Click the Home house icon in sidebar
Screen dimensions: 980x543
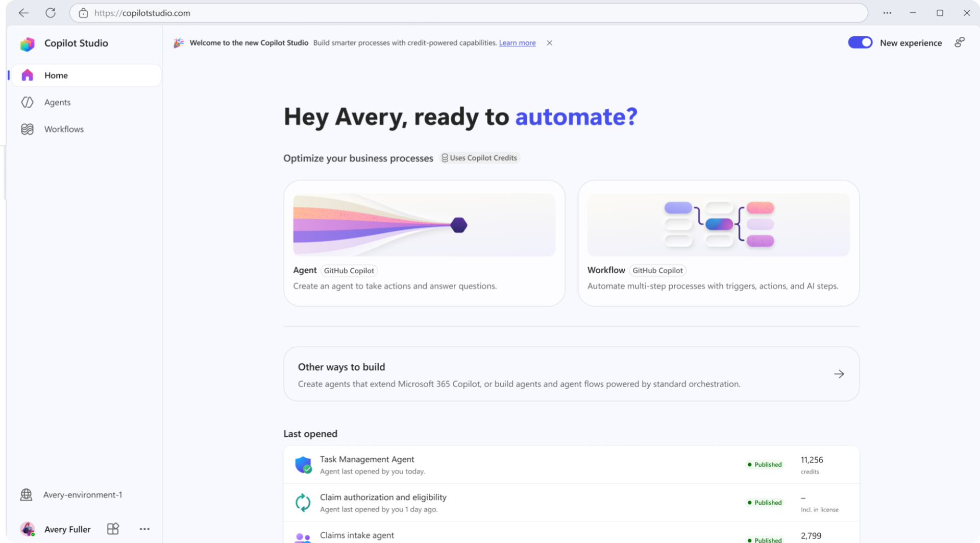click(28, 75)
